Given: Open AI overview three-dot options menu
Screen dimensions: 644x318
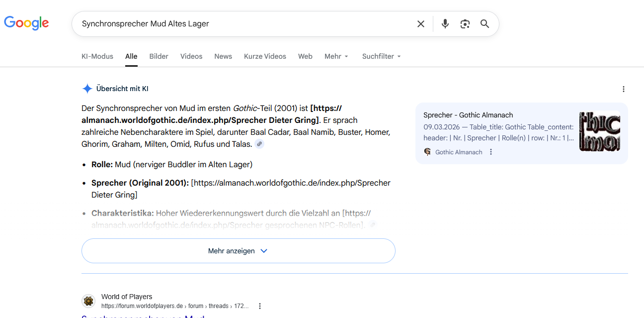Looking at the screenshot, I should [624, 89].
